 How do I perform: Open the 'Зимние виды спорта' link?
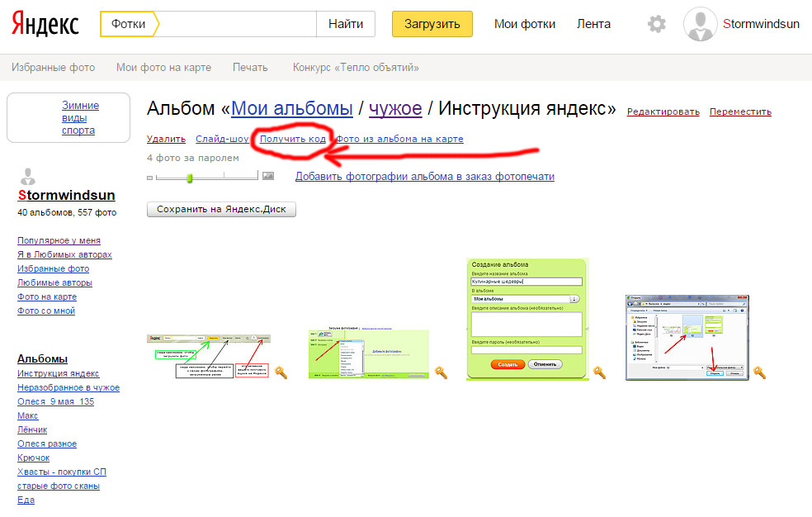[x=78, y=117]
